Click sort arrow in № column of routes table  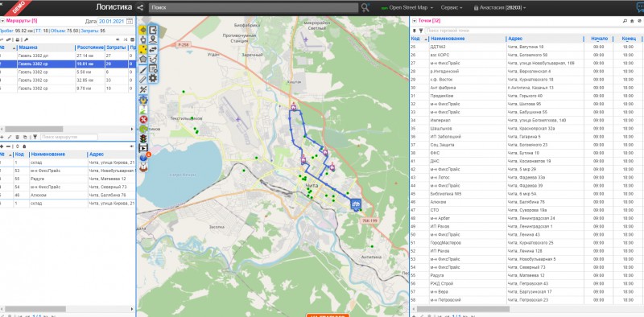pyautogui.click(x=14, y=48)
